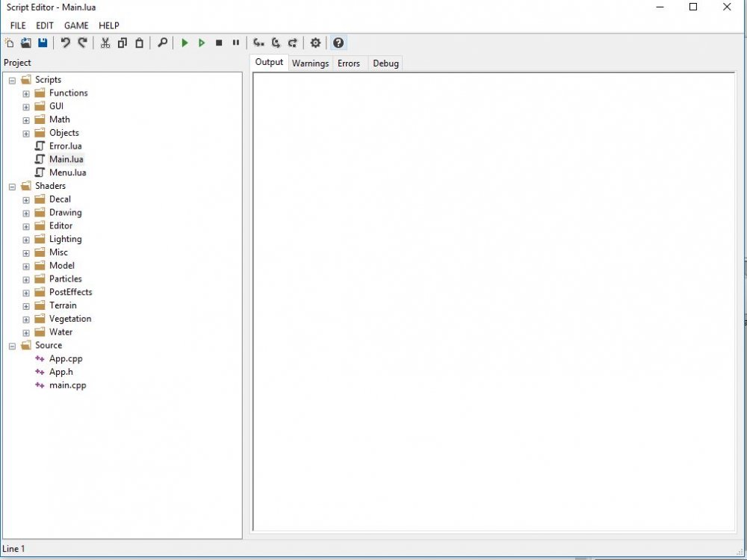Expand the Lighting shader folder
747x560 pixels.
(26, 240)
